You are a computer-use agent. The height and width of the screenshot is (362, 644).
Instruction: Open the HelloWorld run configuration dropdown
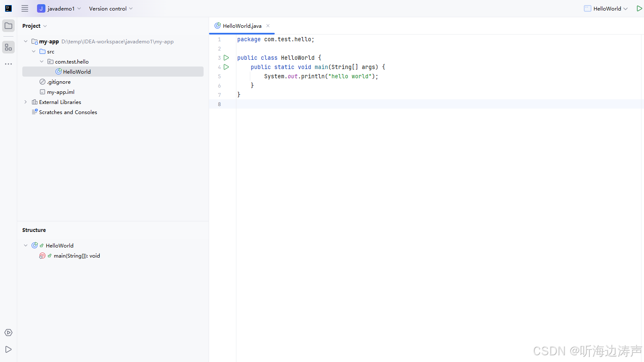coord(606,8)
